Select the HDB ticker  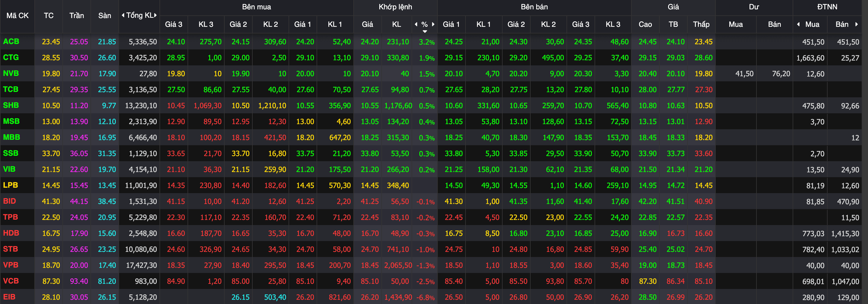click(x=11, y=233)
